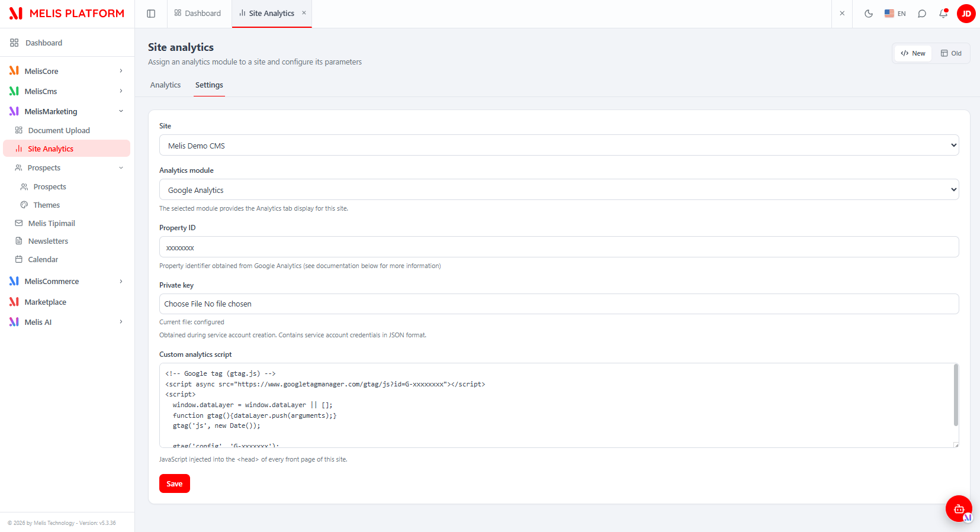The width and height of the screenshot is (980, 532).
Task: Click the script textarea scrollbar
Action: (956, 395)
